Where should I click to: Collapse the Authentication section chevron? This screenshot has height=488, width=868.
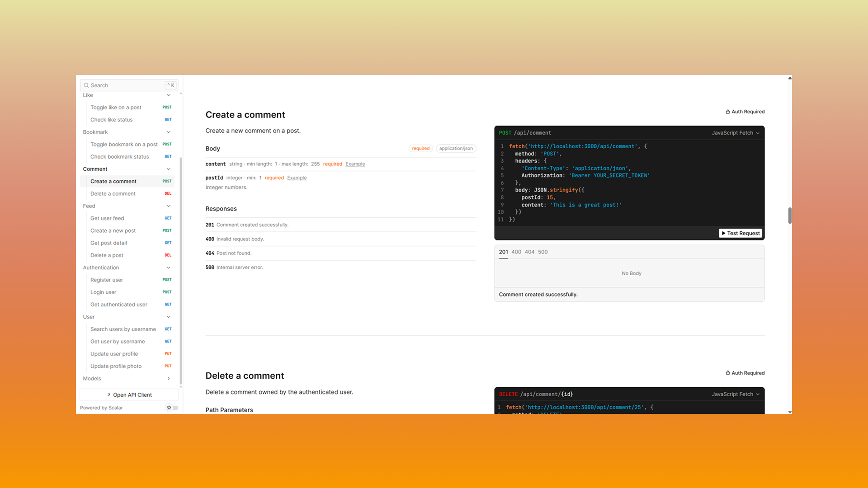click(169, 267)
